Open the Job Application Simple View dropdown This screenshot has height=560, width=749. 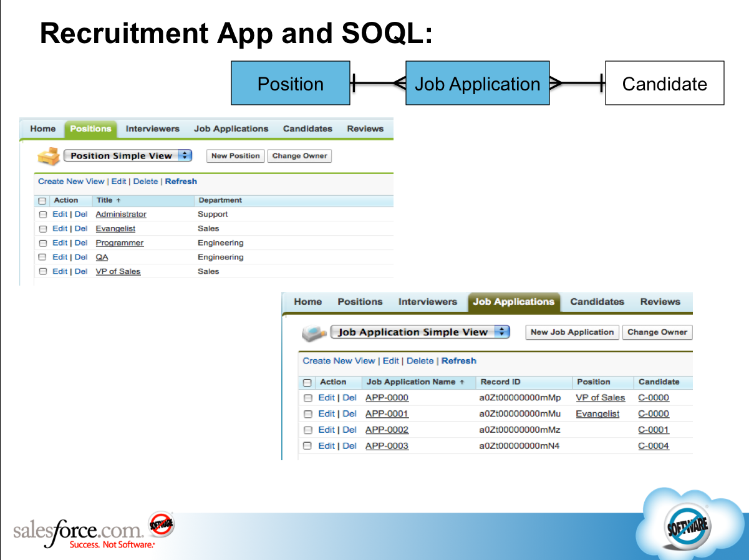point(502,332)
